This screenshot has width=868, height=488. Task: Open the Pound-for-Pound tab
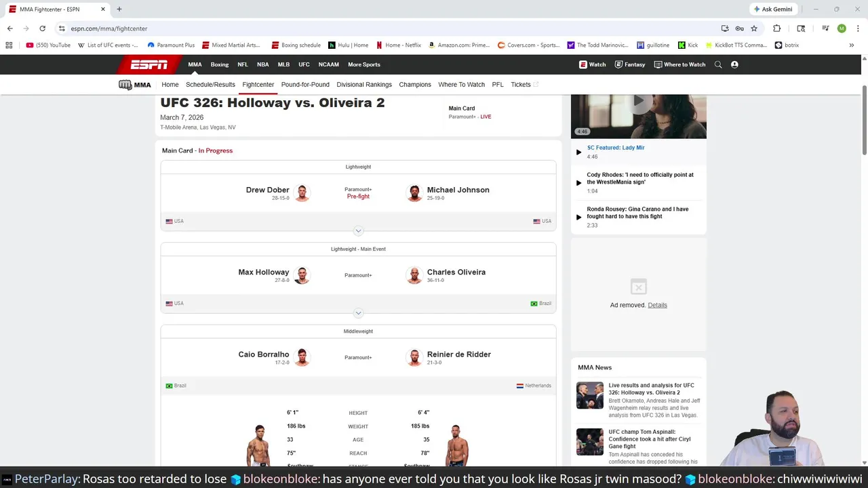[305, 85]
